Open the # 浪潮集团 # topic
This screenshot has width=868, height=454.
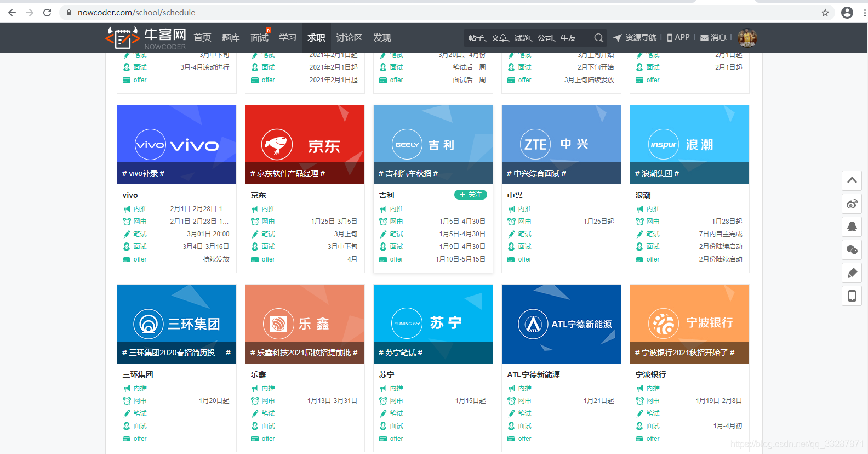point(657,173)
